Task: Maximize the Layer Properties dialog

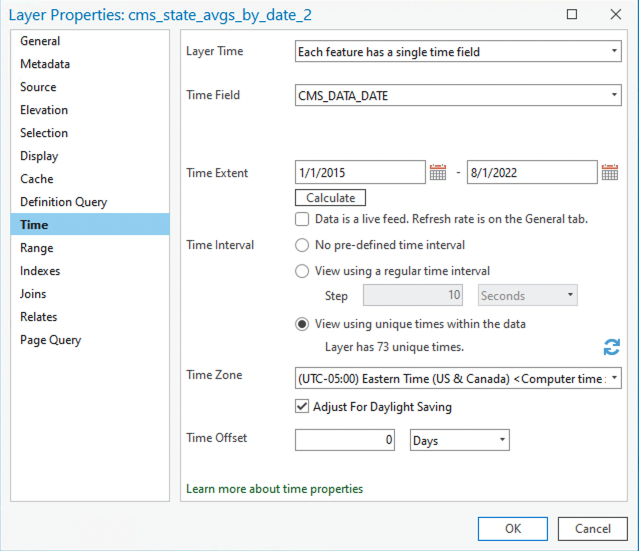Action: coord(571,15)
